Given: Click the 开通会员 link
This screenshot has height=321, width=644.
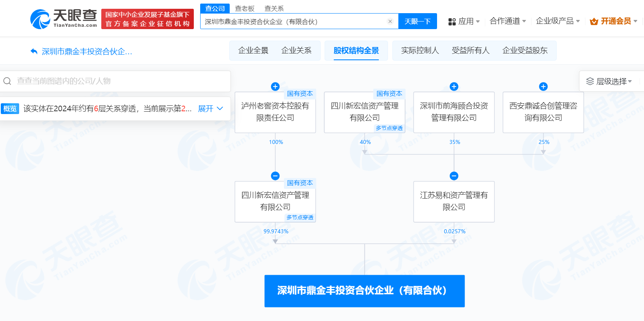Looking at the screenshot, I should [x=616, y=21].
